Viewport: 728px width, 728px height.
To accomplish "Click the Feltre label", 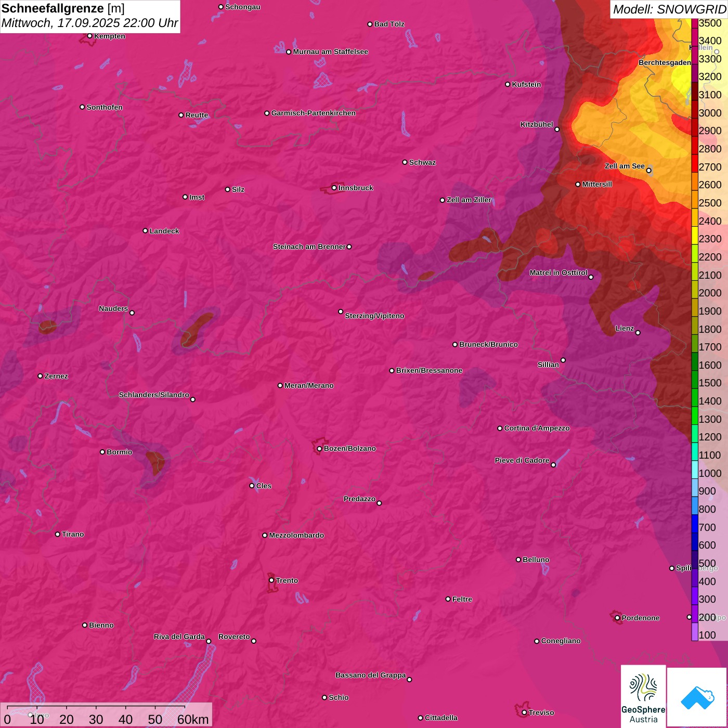I will [462, 599].
